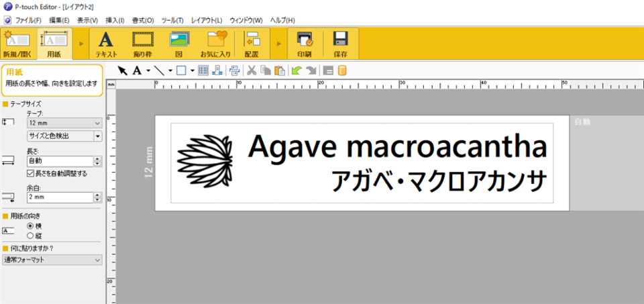The height and width of the screenshot is (304, 644).
Task: Click the gray redo arrow
Action: pyautogui.click(x=311, y=70)
